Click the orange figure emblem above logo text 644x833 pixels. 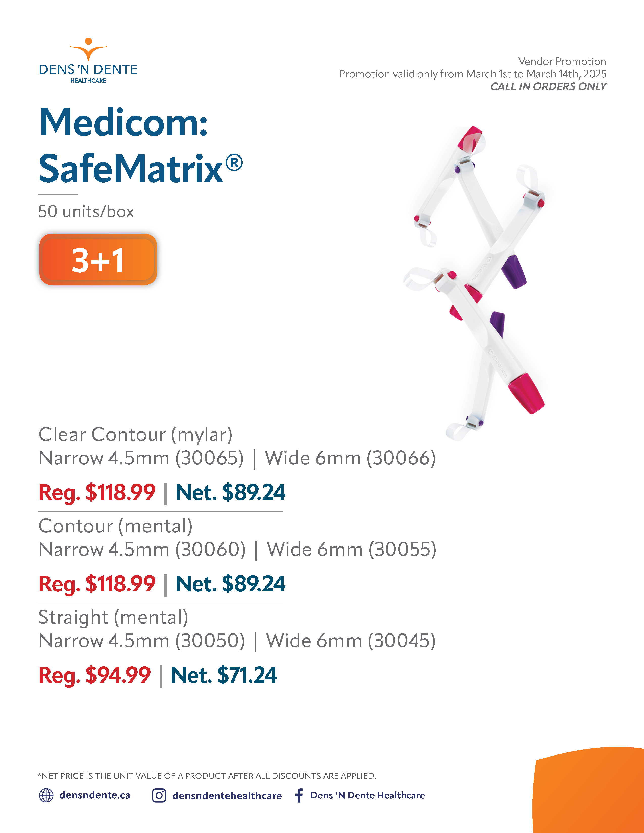coord(88,49)
